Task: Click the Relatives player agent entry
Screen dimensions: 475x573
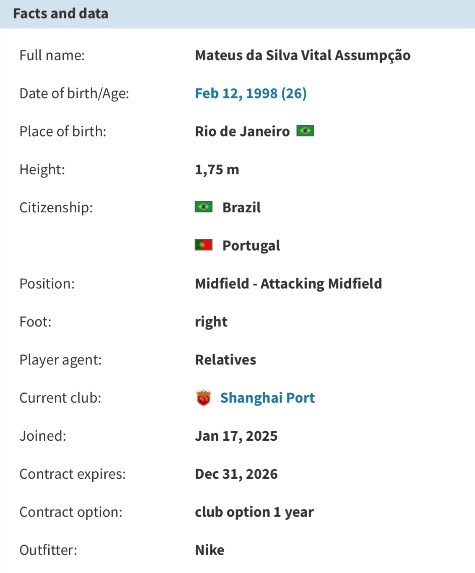Action: (225, 360)
